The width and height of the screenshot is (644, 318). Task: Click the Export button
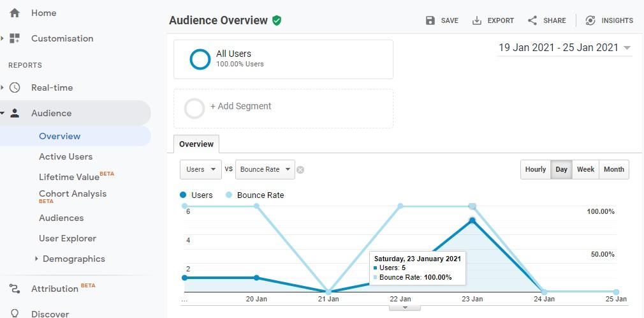coord(493,20)
